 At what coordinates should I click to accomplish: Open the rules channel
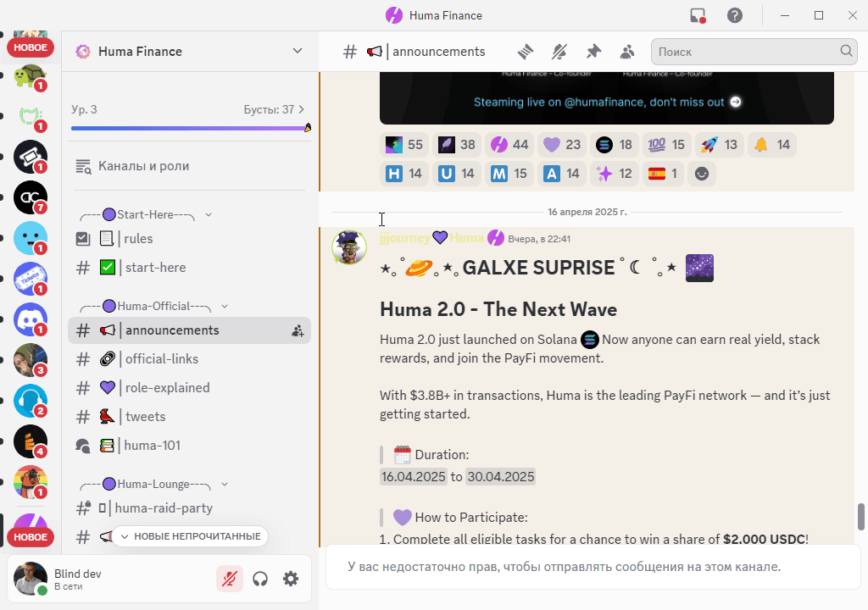coord(189,239)
